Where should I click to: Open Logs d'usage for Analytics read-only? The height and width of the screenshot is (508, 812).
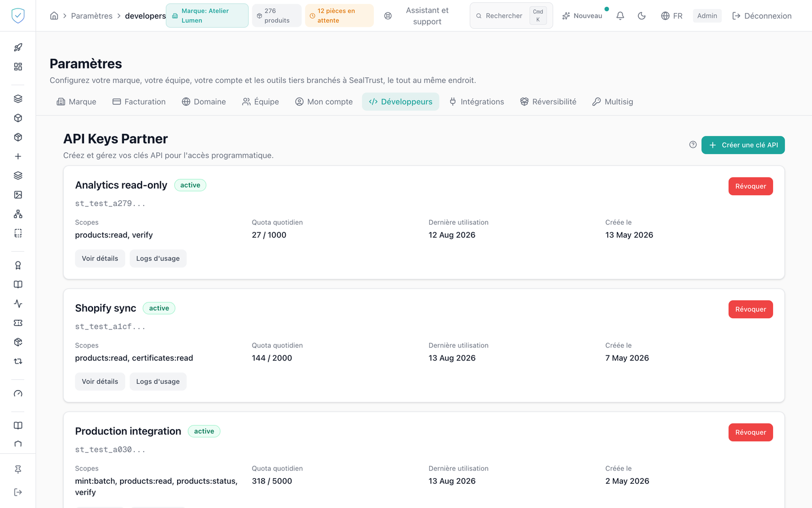point(158,259)
